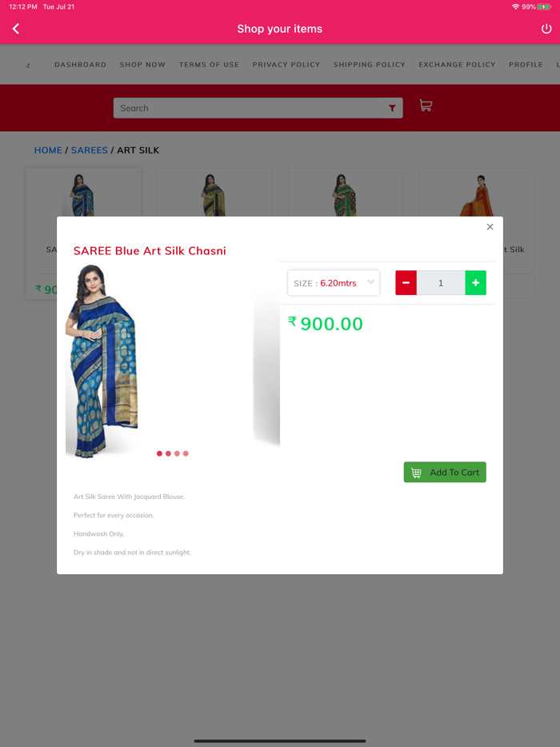
Task: Open EXCHANGE POLICY page
Action: coord(457,64)
